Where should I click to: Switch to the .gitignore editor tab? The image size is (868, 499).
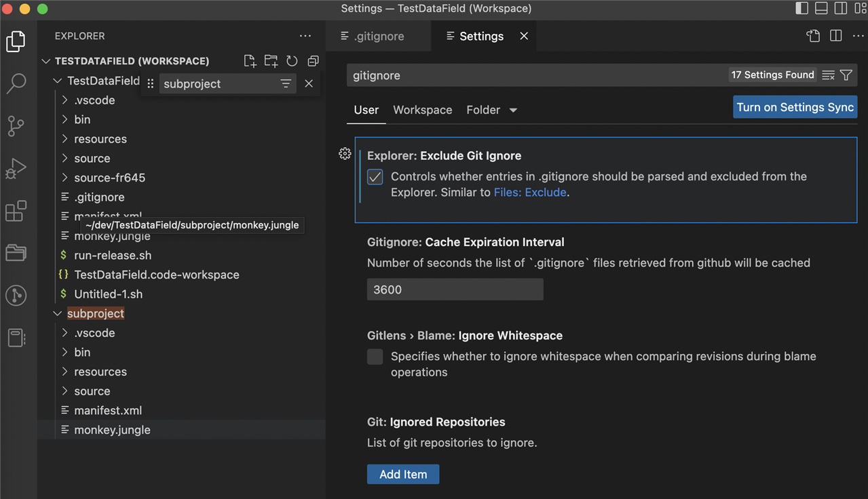[x=379, y=37]
